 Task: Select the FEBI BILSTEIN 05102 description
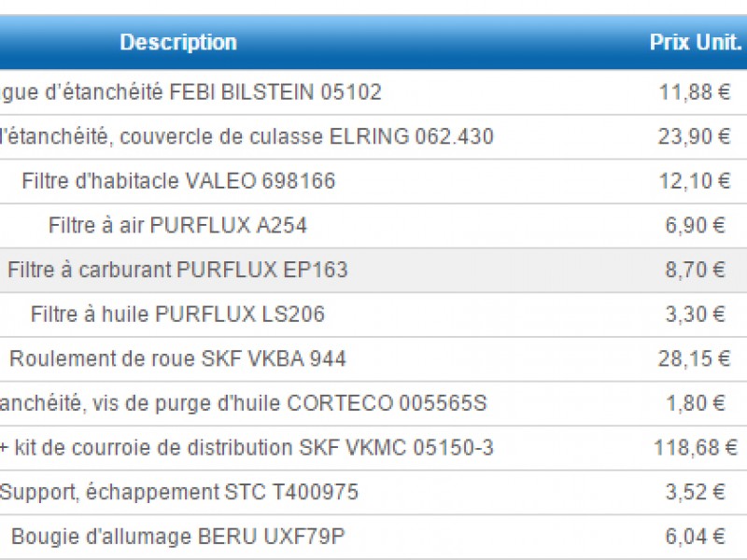point(191,92)
